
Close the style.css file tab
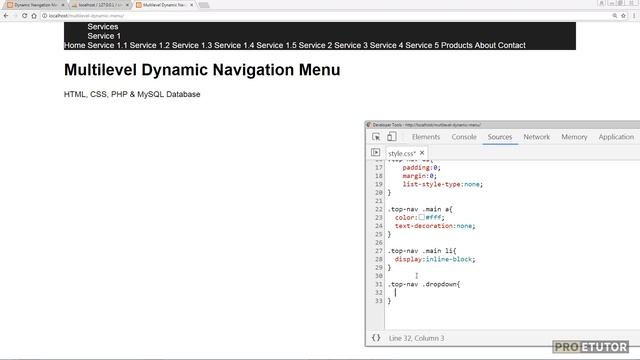click(422, 153)
